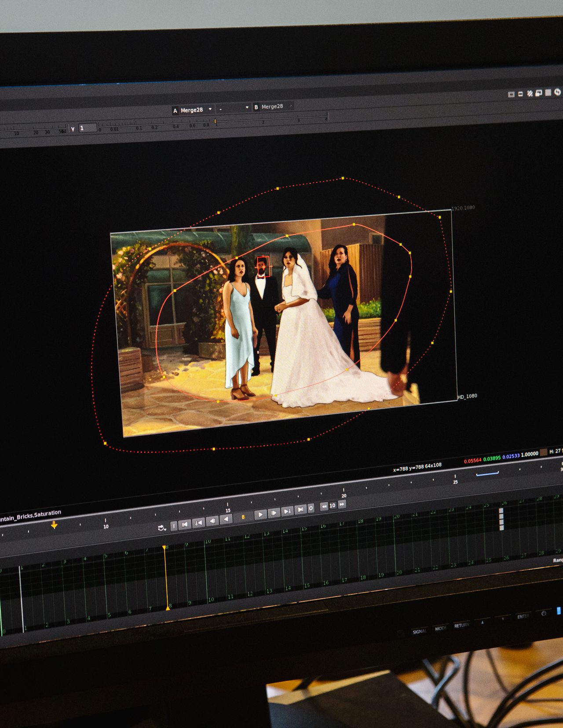Toggle the ROI icon in the viewer top-right
The image size is (563, 728).
[511, 95]
